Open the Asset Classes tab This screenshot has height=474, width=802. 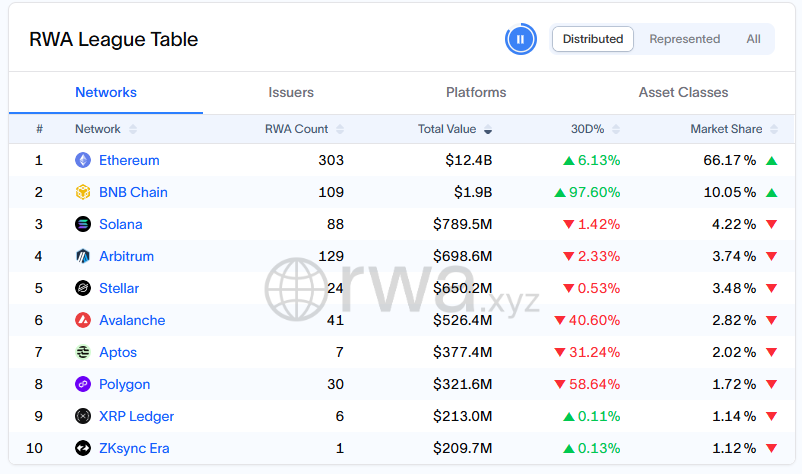click(x=683, y=93)
